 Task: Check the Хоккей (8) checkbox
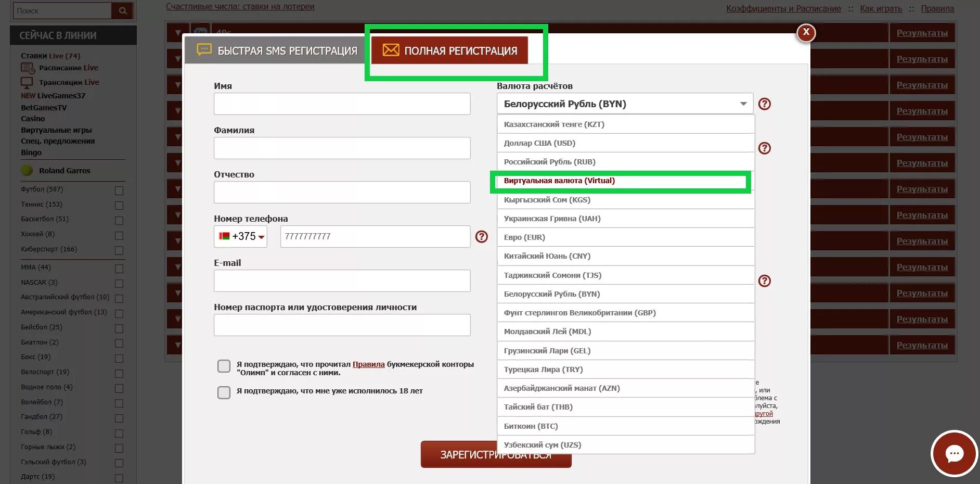point(119,236)
